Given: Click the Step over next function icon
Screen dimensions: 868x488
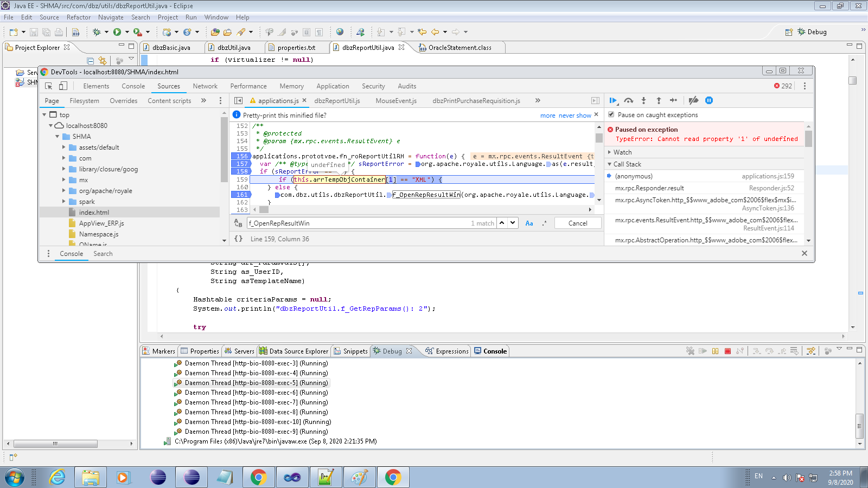Looking at the screenshot, I should coord(628,100).
